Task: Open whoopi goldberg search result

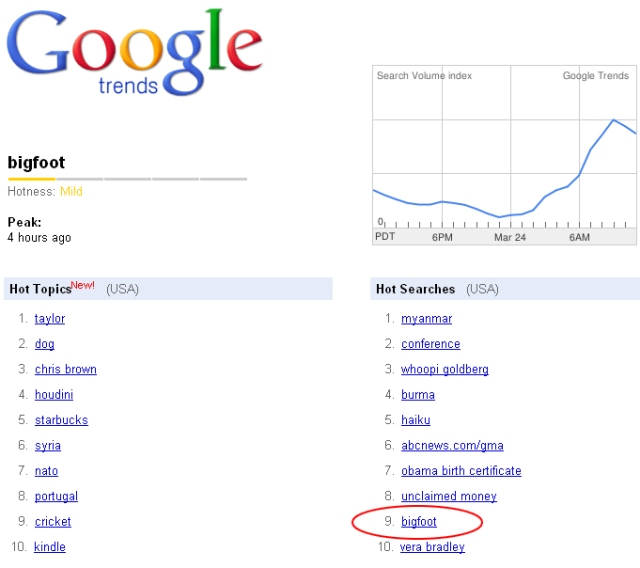Action: (x=445, y=369)
